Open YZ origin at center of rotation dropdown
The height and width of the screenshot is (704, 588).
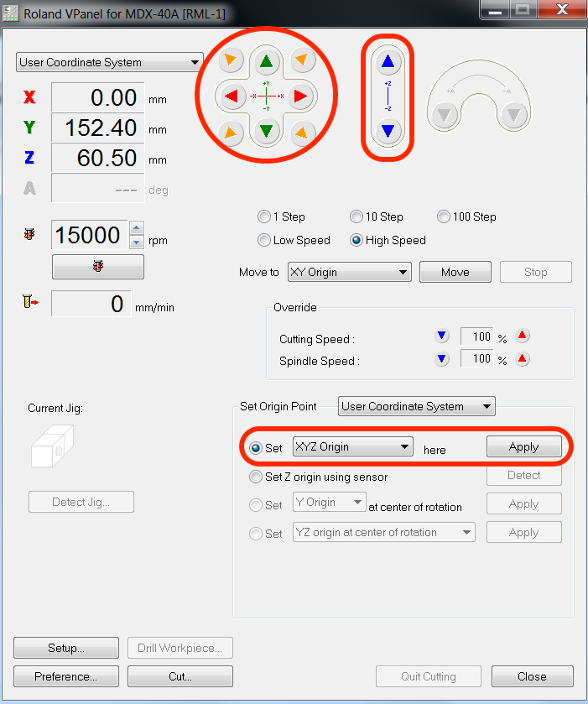(x=384, y=532)
